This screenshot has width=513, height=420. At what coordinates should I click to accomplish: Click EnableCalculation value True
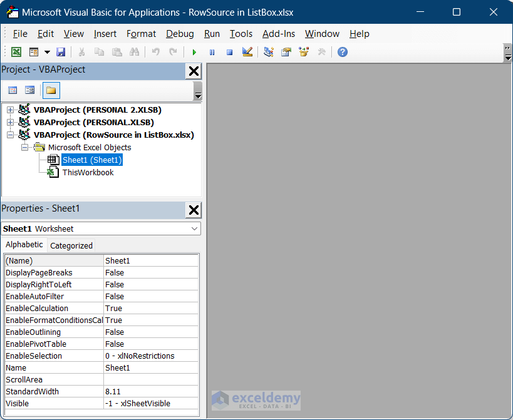(x=151, y=308)
